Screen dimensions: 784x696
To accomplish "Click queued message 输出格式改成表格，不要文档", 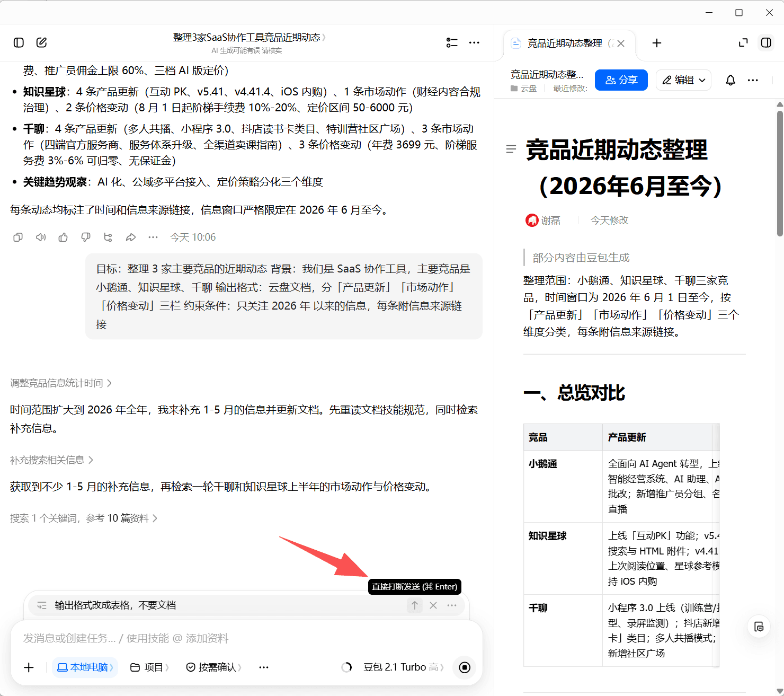I will pos(115,605).
